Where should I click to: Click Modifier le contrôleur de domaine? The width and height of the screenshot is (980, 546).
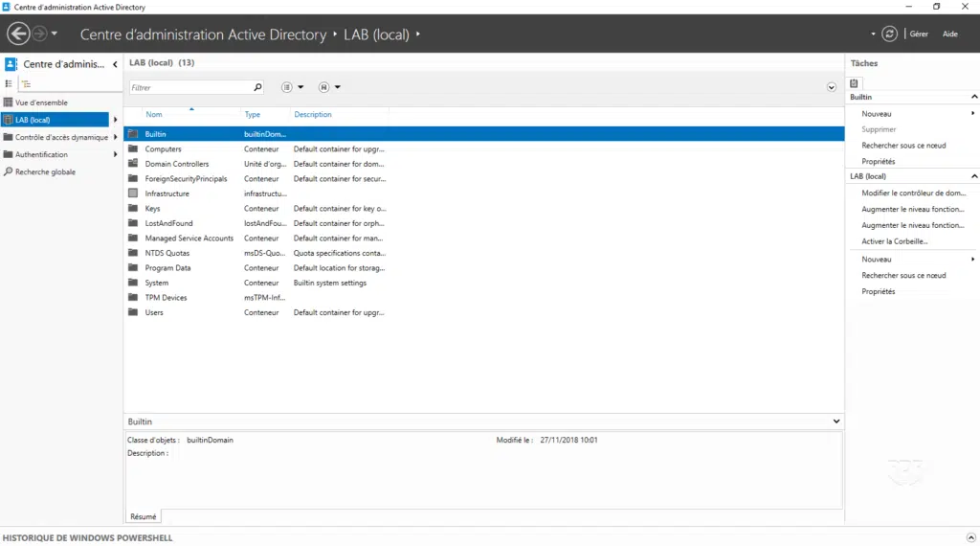(x=913, y=193)
